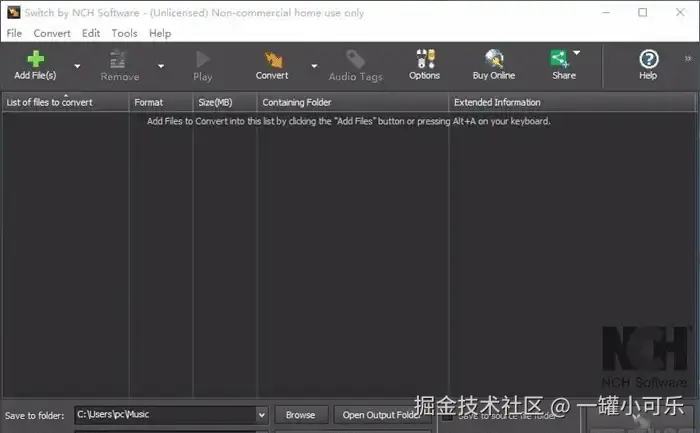Click the Share toolbar icon

(559, 58)
